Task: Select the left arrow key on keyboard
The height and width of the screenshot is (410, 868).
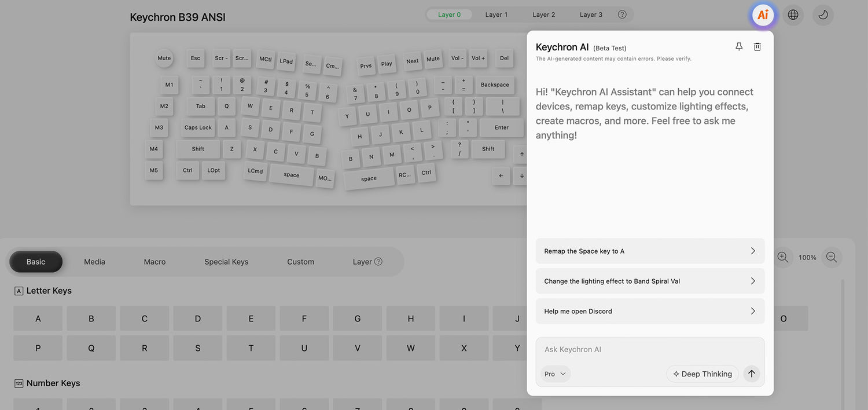Action: (501, 176)
